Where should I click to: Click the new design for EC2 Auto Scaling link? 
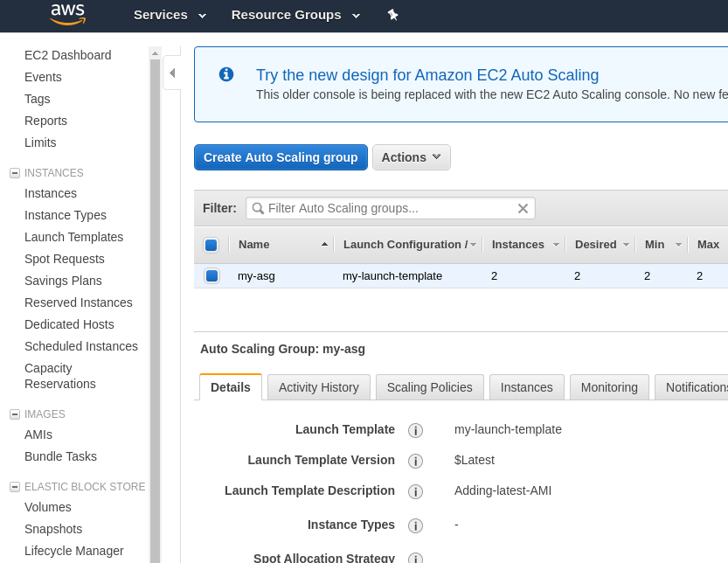click(x=427, y=75)
